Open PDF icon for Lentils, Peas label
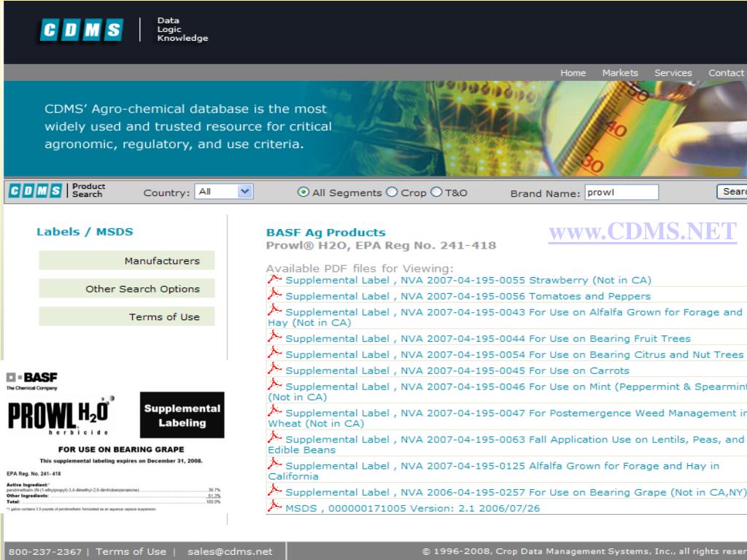The image size is (747, 560). pyautogui.click(x=274, y=438)
